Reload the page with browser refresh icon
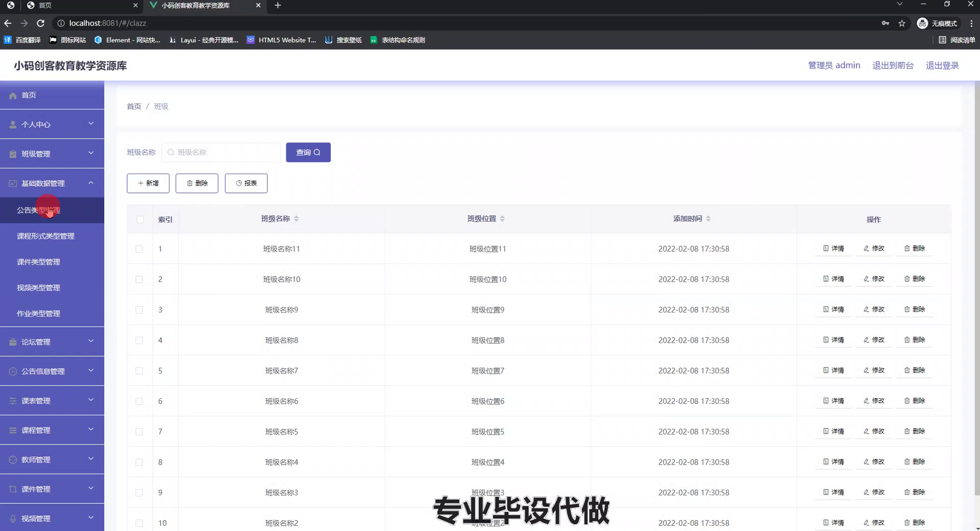Screen dimensions: 980x531 coord(41,23)
